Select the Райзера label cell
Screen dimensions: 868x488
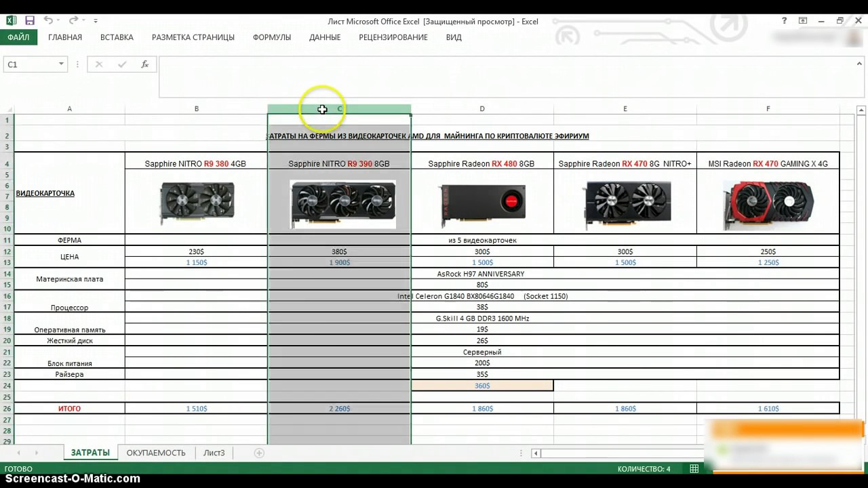(69, 374)
